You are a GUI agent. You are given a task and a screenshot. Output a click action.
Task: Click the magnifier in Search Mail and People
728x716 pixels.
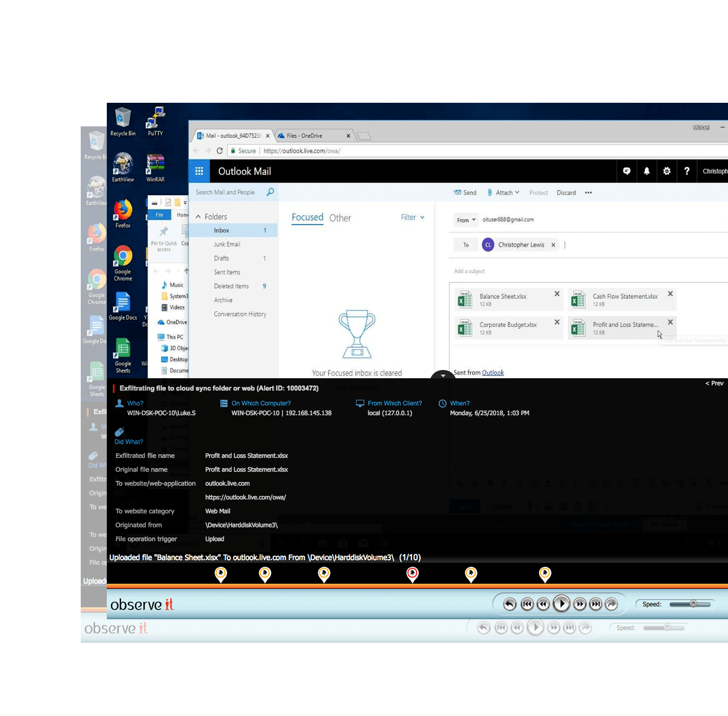[270, 192]
